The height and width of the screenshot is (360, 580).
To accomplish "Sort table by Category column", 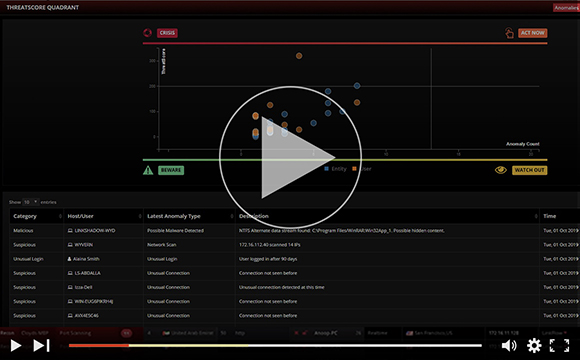I will [36, 216].
